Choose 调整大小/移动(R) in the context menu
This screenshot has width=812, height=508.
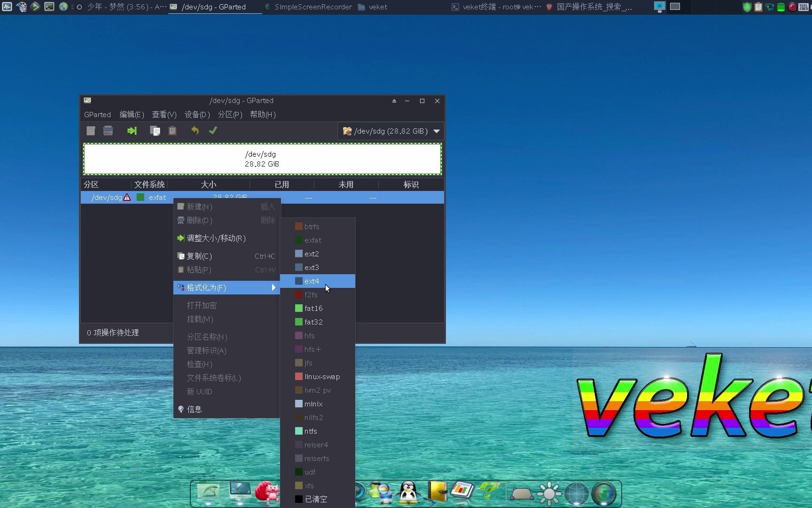[227, 238]
